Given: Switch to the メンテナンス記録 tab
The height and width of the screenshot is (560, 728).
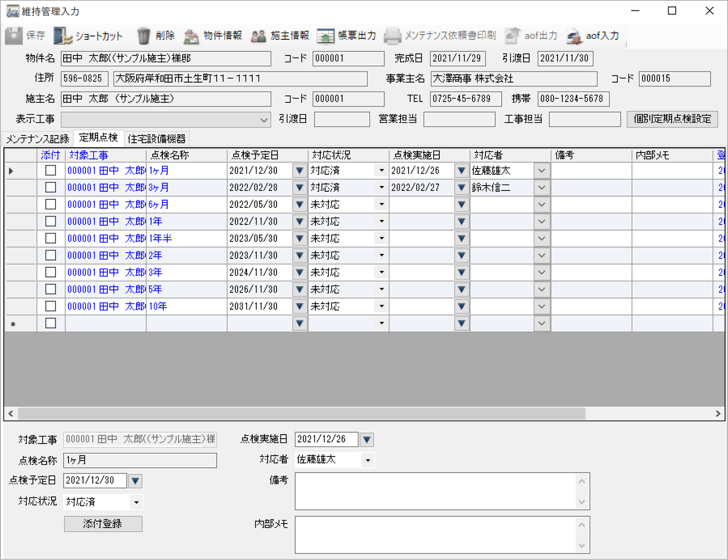Looking at the screenshot, I should pyautogui.click(x=36, y=138).
